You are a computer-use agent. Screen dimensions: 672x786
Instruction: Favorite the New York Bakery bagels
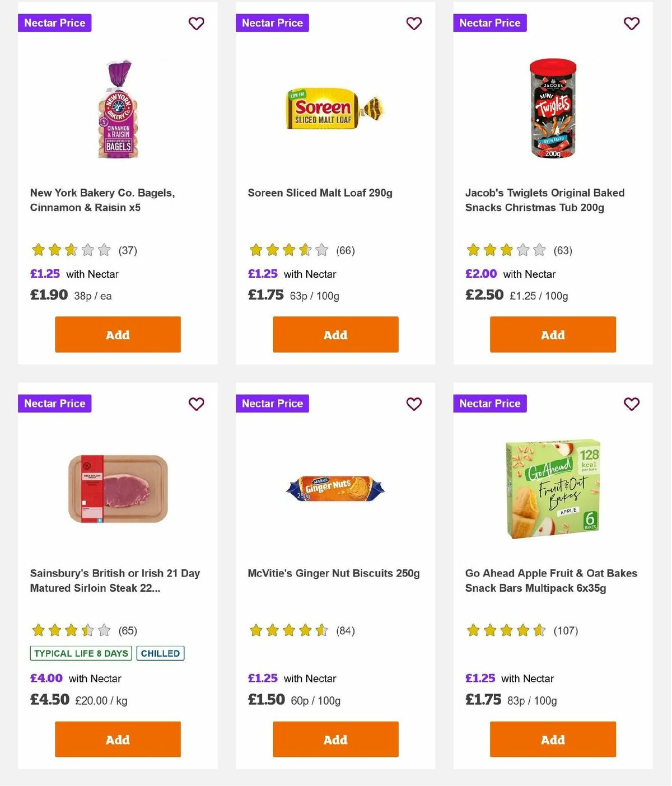click(196, 24)
